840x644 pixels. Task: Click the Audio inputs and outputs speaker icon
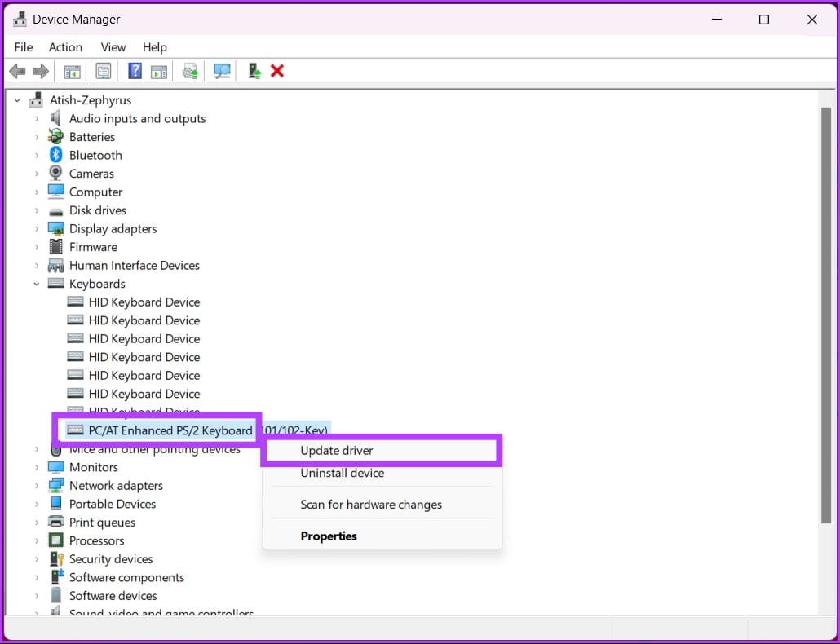[x=55, y=117]
